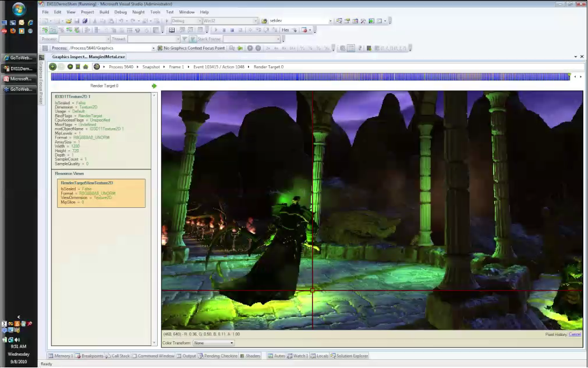This screenshot has width=588, height=368.
Task: Switch to the Call Stack tab
Action: tap(118, 356)
